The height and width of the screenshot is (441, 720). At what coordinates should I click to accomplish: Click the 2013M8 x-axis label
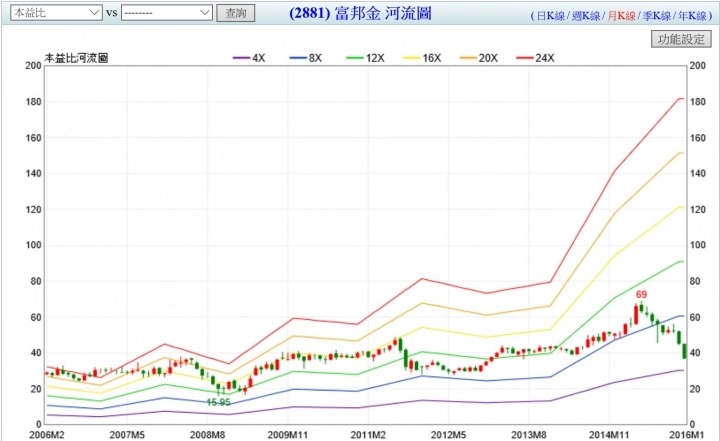tap(529, 435)
